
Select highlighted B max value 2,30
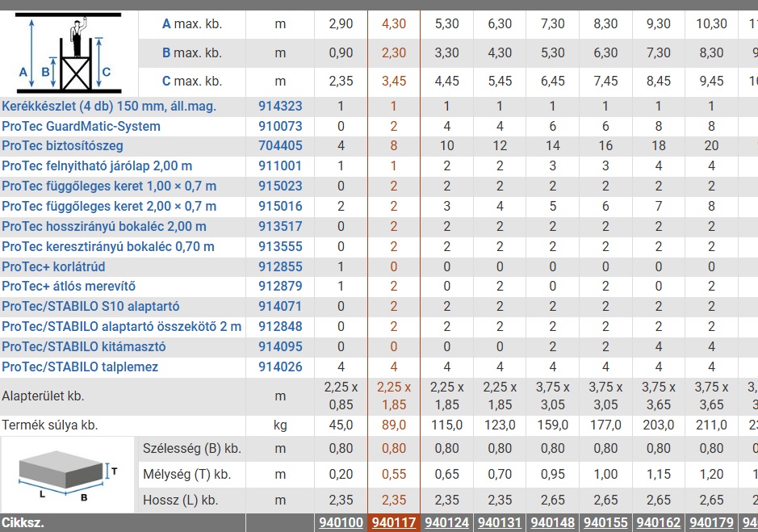click(393, 52)
